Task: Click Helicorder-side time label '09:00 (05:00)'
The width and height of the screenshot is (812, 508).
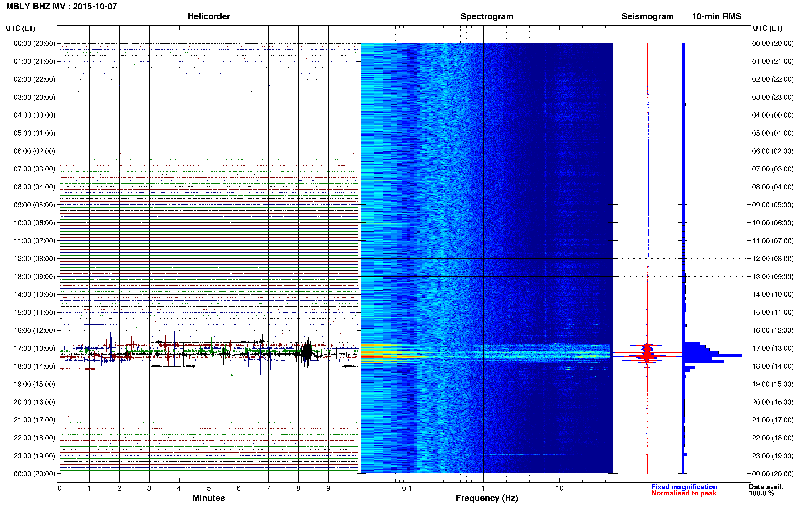Action: 34,205
